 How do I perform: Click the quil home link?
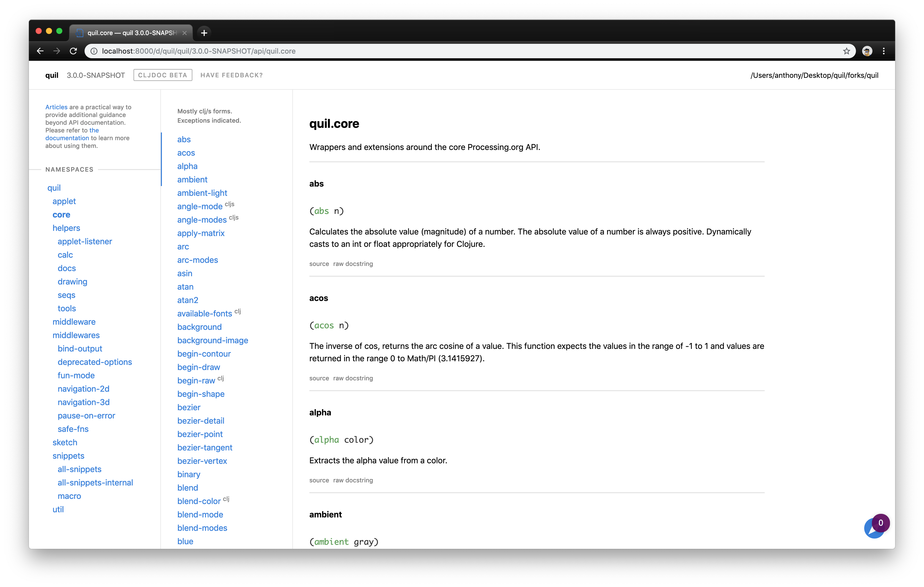[52, 75]
